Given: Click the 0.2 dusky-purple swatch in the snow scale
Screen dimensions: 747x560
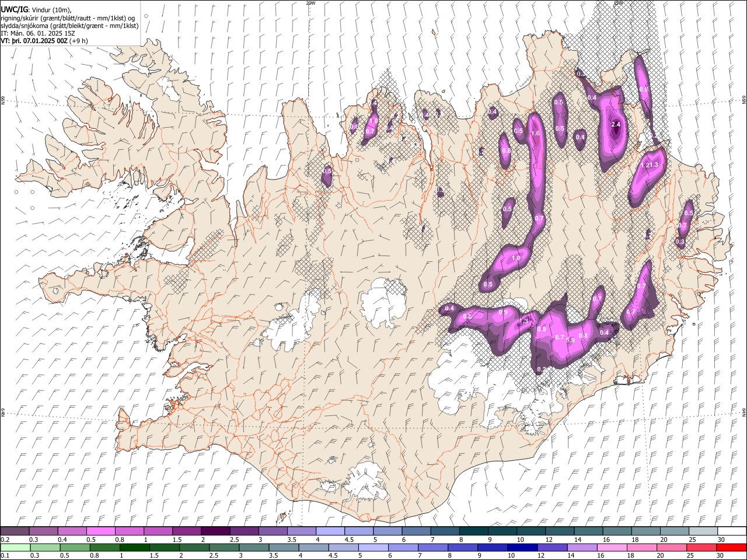Looking at the screenshot, I should tap(15, 531).
